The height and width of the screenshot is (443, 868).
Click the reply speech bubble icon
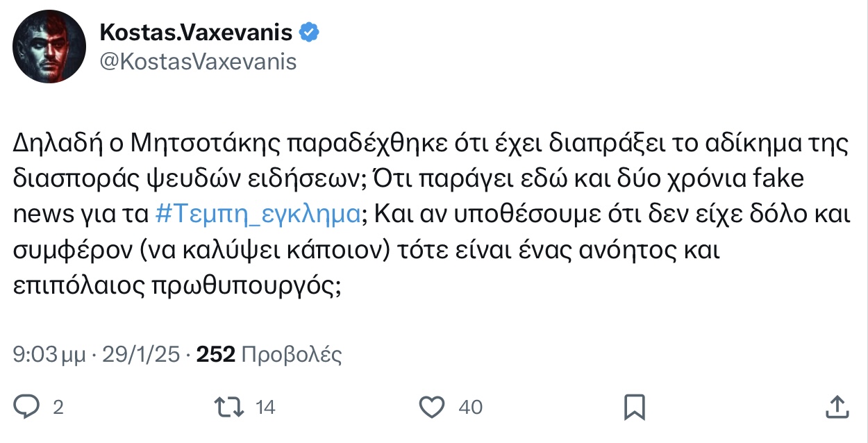(27, 406)
